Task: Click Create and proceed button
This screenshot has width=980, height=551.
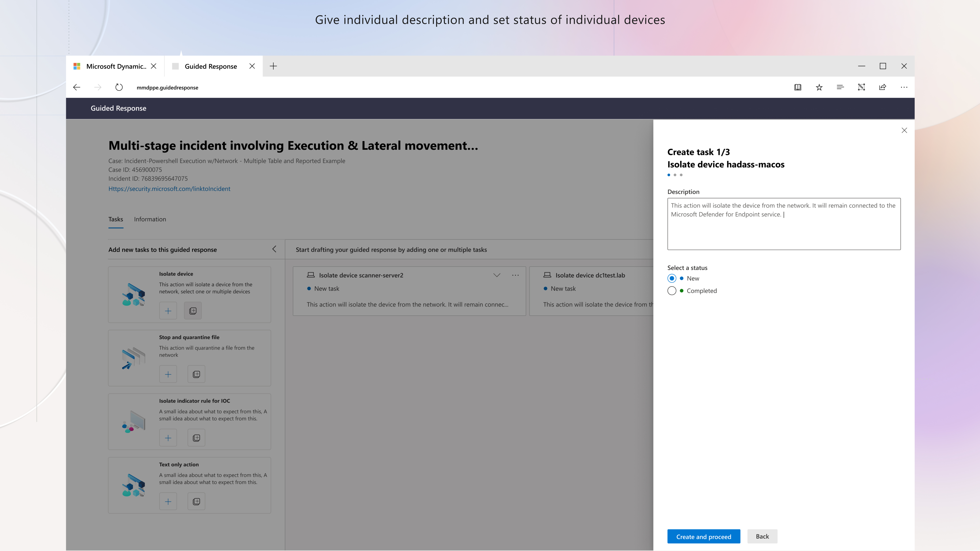Action: click(704, 537)
